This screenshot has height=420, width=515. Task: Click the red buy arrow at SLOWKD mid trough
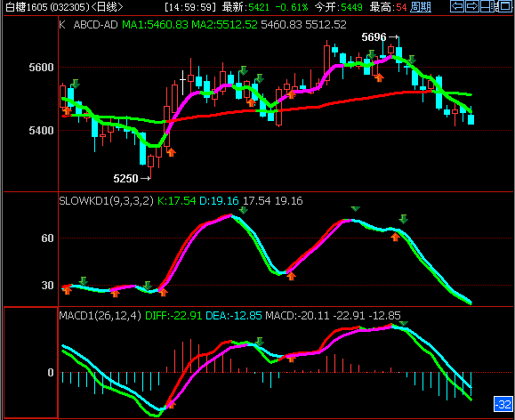(291, 276)
